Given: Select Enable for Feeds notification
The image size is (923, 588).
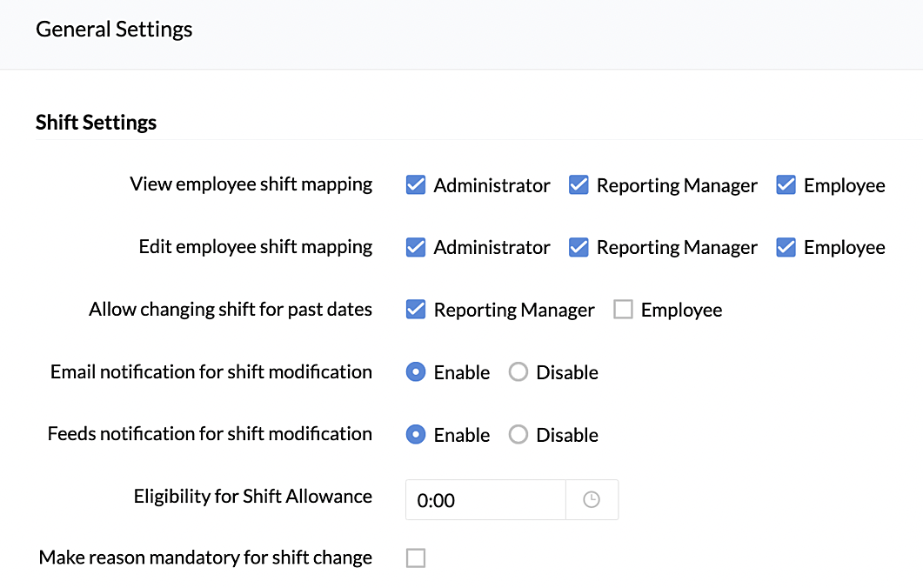Looking at the screenshot, I should click(416, 435).
